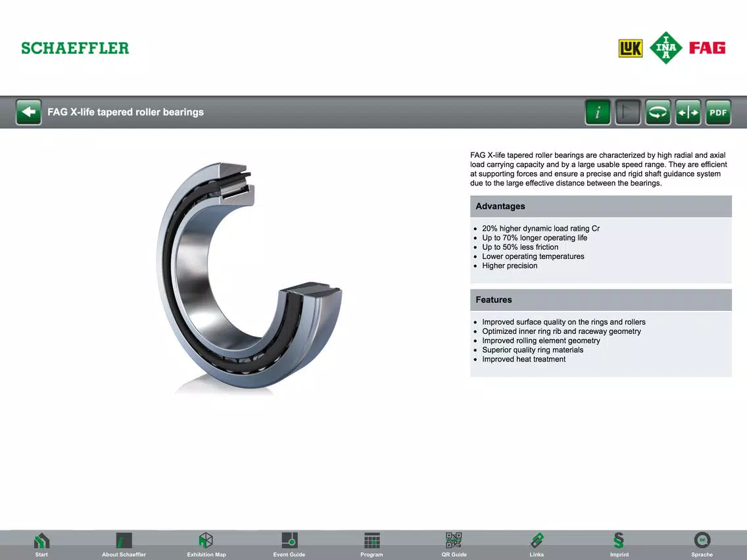Click the greyed-out play button
The height and width of the screenshot is (560, 747).
pyautogui.click(x=627, y=112)
